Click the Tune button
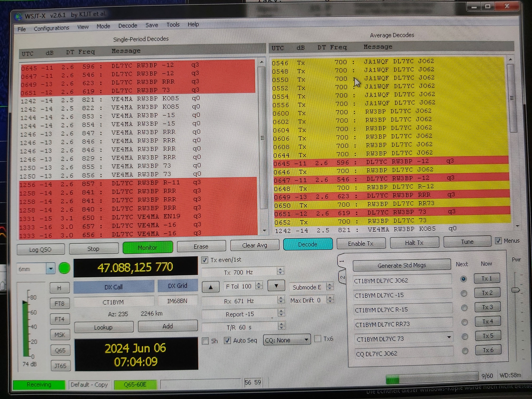The height and width of the screenshot is (399, 532). [467, 242]
